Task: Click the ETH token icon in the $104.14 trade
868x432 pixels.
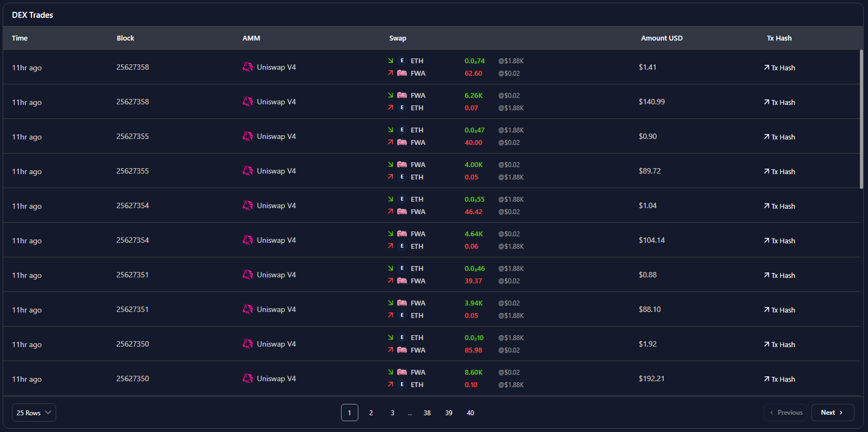Action: tap(402, 246)
